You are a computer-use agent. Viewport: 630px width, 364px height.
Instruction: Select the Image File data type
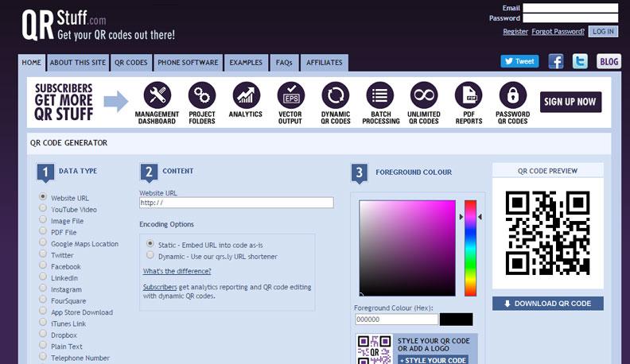tap(43, 219)
